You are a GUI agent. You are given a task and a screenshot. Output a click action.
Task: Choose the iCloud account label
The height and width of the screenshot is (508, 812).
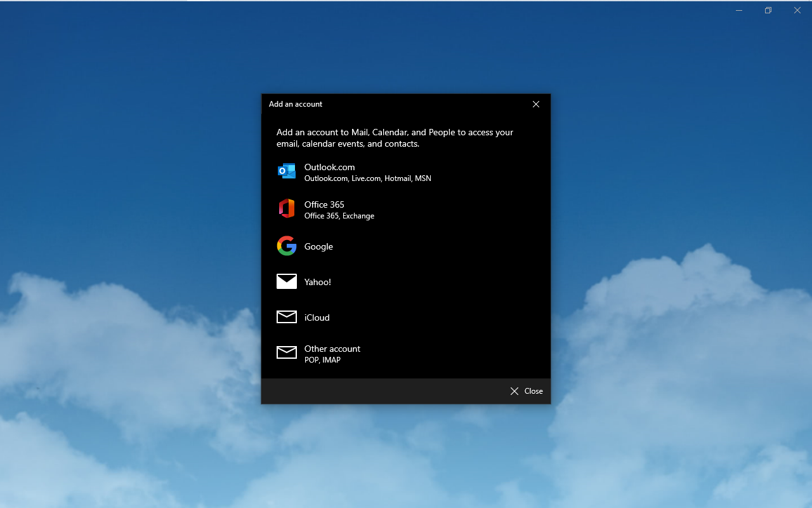coord(317,317)
